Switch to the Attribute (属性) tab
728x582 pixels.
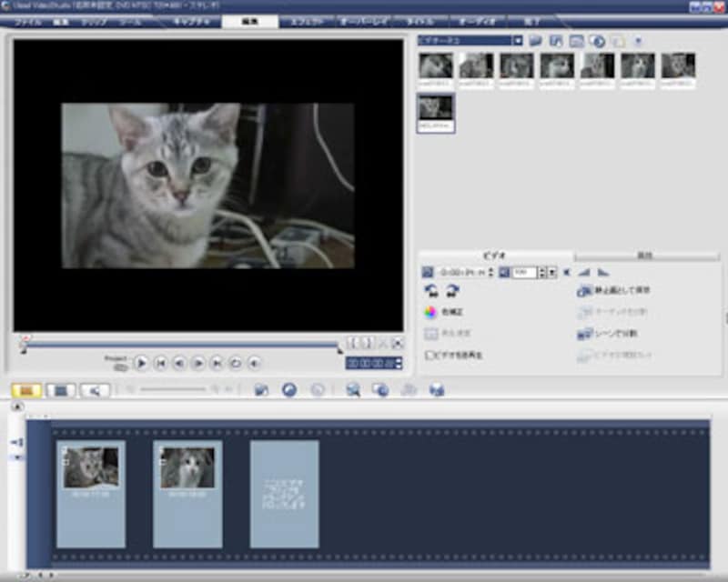(644, 256)
